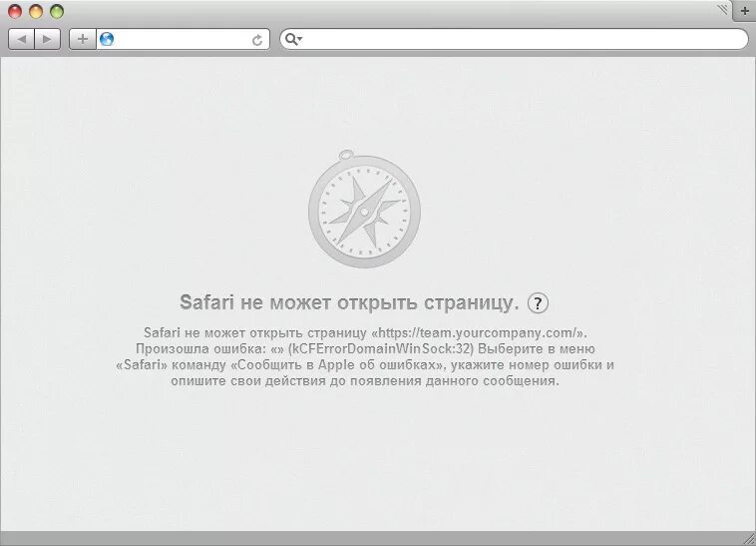
Task: Close the window with the red button
Action: [x=15, y=12]
